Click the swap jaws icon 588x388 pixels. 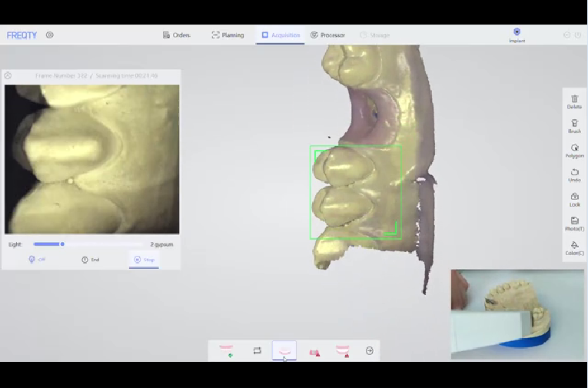pos(257,350)
